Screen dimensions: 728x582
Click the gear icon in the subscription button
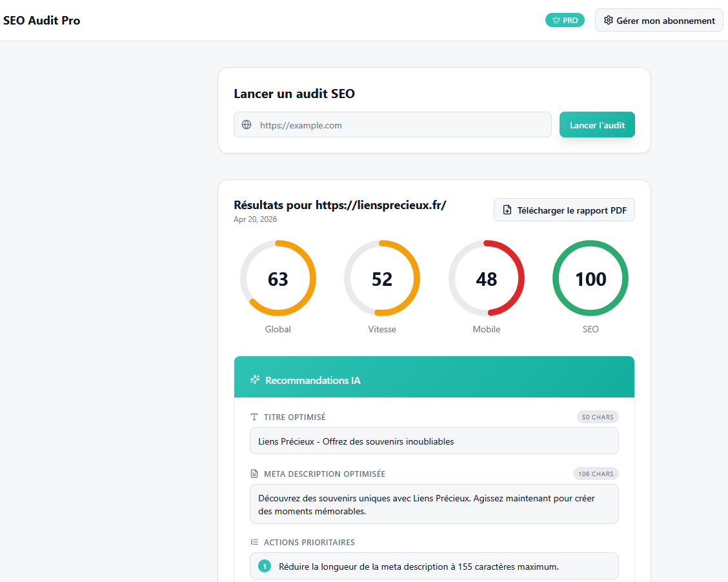tap(608, 21)
